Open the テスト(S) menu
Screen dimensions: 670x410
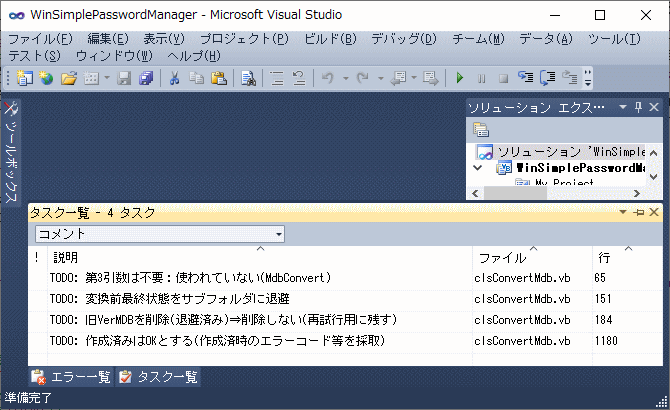[35, 56]
